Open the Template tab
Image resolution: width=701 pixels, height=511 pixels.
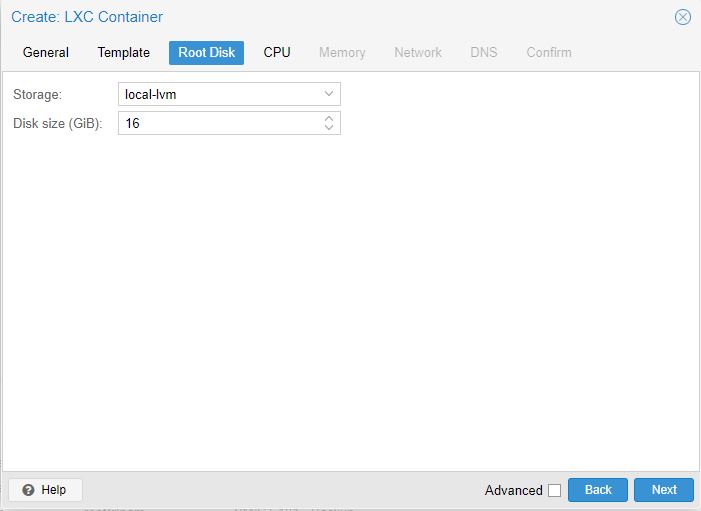[x=123, y=52]
